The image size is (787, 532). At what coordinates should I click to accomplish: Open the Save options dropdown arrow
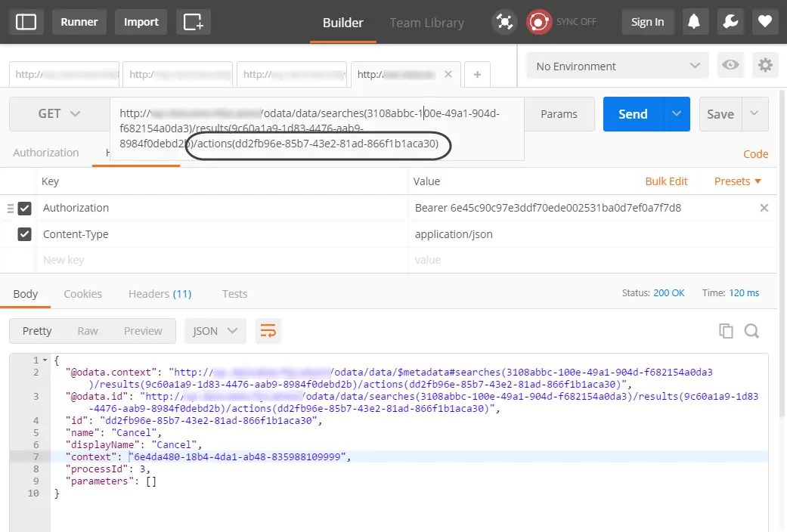click(754, 114)
